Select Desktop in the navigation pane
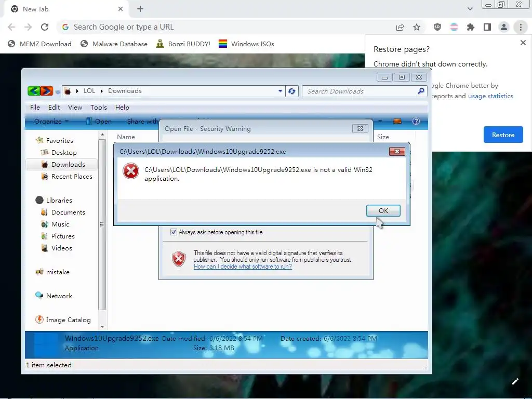Image resolution: width=532 pixels, height=399 pixels. click(59, 153)
